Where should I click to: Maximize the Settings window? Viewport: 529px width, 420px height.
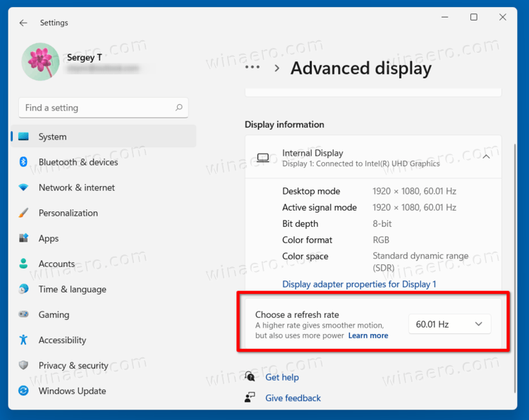tap(474, 17)
